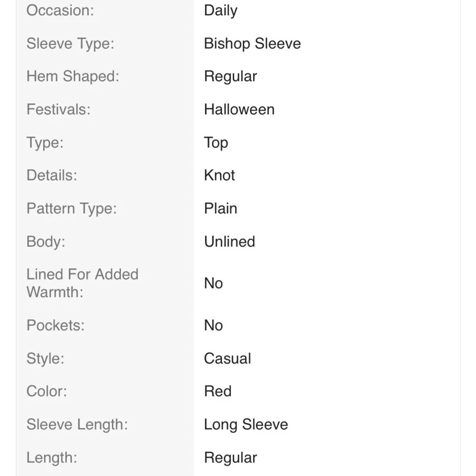Screen dimensions: 476x476
Task: Click the "Lined For Added Warmth:" label
Action: point(82,283)
